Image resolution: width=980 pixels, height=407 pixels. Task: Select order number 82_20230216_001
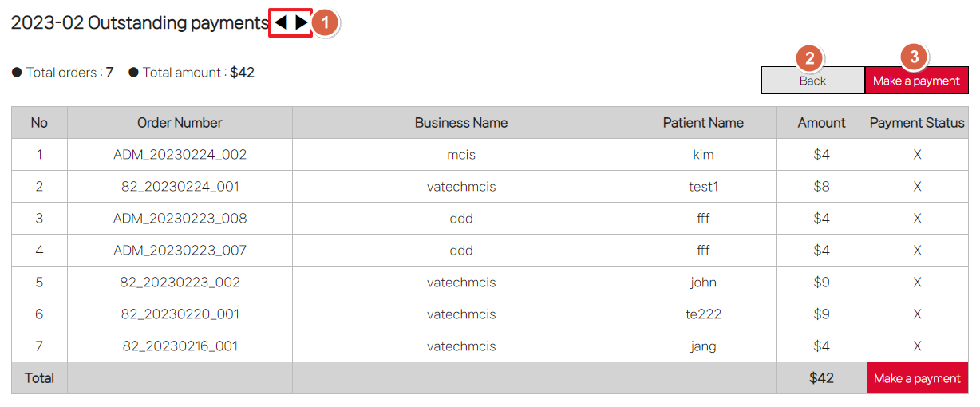click(x=180, y=346)
